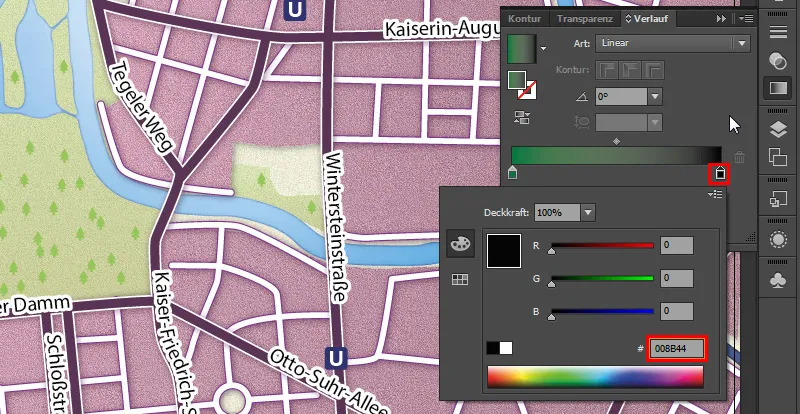Screen dimensions: 800x414
Task: Click the angle triangle icon
Action: (x=582, y=96)
